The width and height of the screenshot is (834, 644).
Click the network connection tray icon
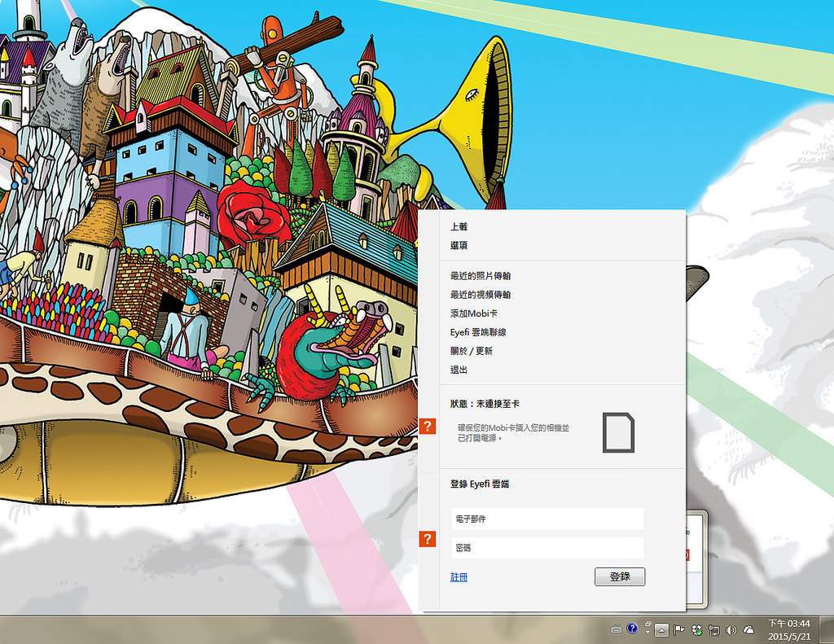tap(713, 630)
